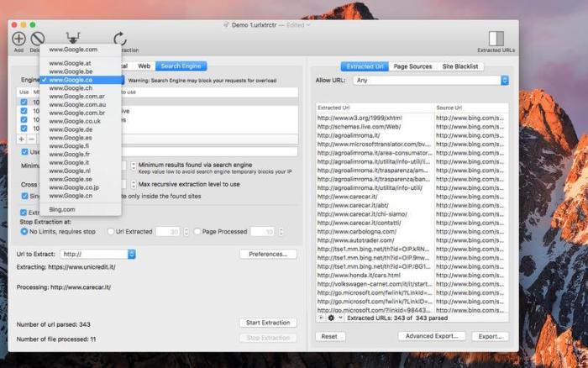Click the Add toolbar icon

(18, 39)
